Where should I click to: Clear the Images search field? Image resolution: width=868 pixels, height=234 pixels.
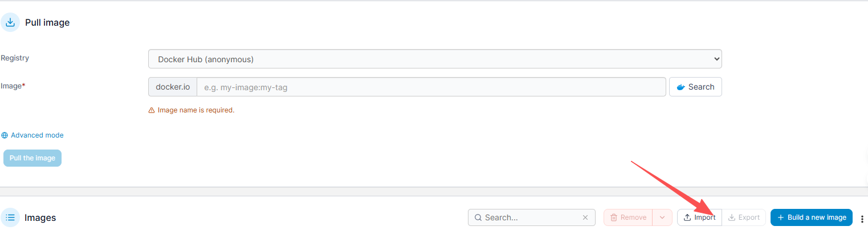(x=585, y=217)
